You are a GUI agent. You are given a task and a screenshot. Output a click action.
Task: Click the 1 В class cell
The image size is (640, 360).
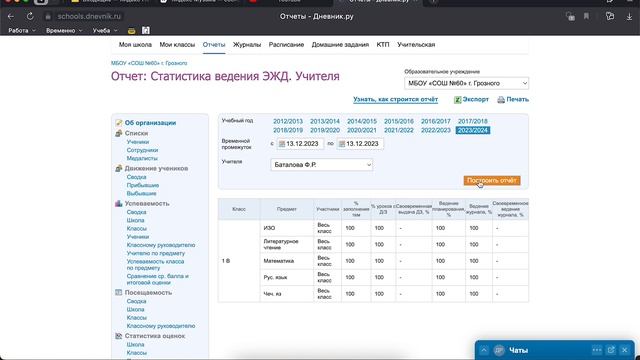click(x=239, y=261)
